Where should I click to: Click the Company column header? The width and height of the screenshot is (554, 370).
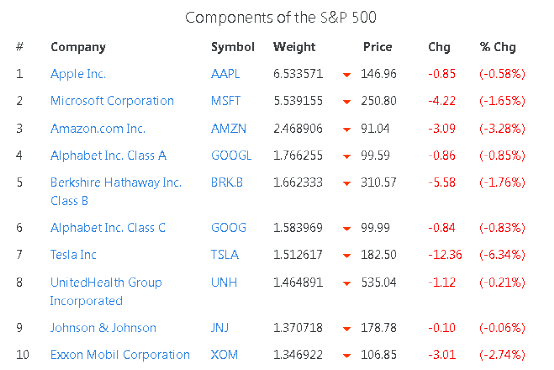78,47
